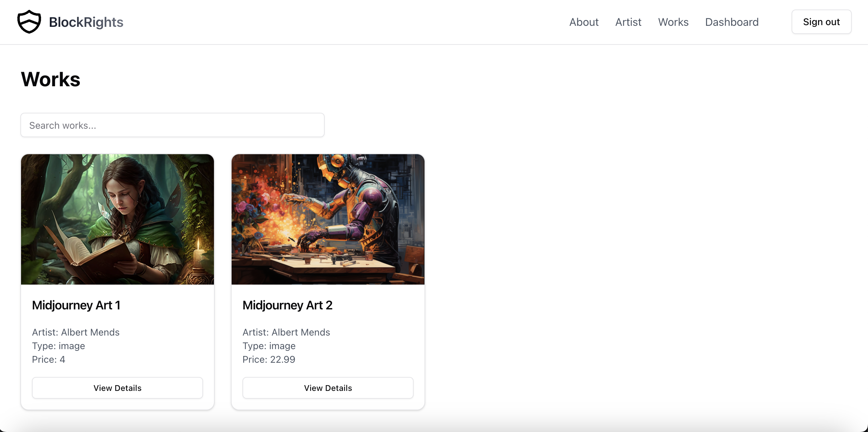View Details for Midjourney Art 1
This screenshot has width=868, height=432.
click(117, 388)
